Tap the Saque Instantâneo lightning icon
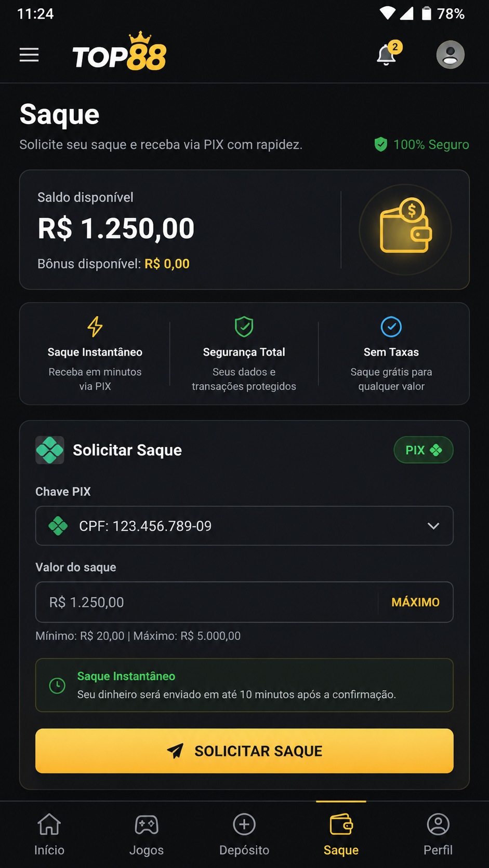The height and width of the screenshot is (868, 489). point(95,327)
